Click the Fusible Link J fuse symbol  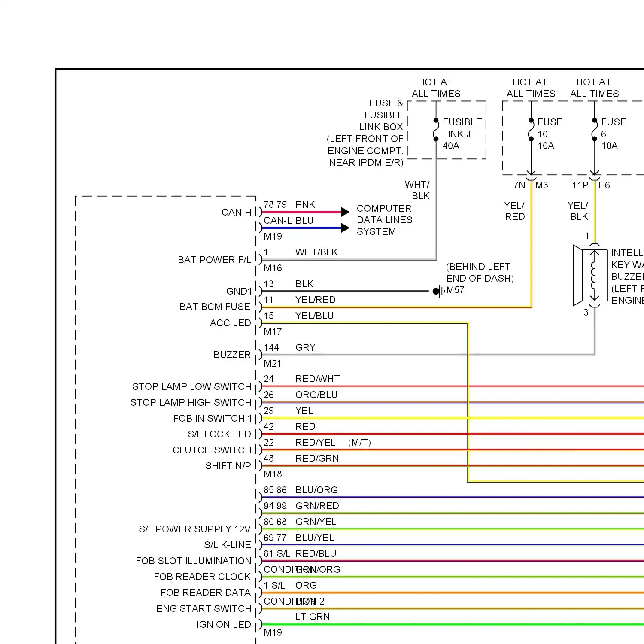[x=436, y=130]
